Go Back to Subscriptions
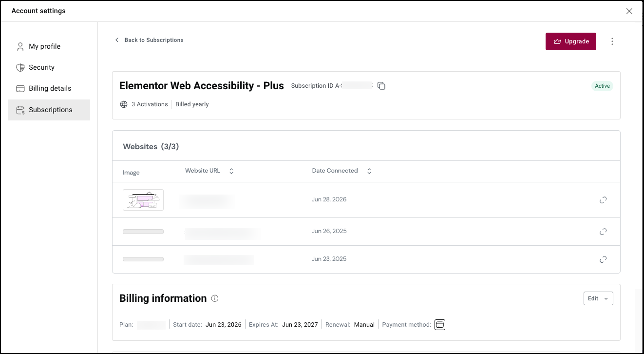Viewport: 644px width, 354px height. pos(149,40)
